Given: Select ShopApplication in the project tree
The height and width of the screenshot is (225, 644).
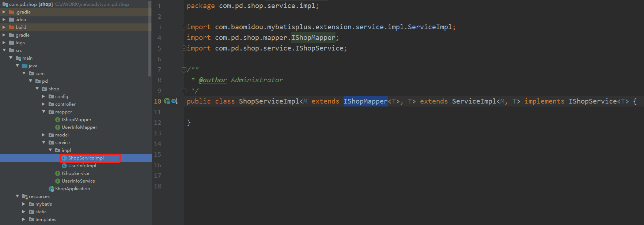Looking at the screenshot, I should 72,189.
